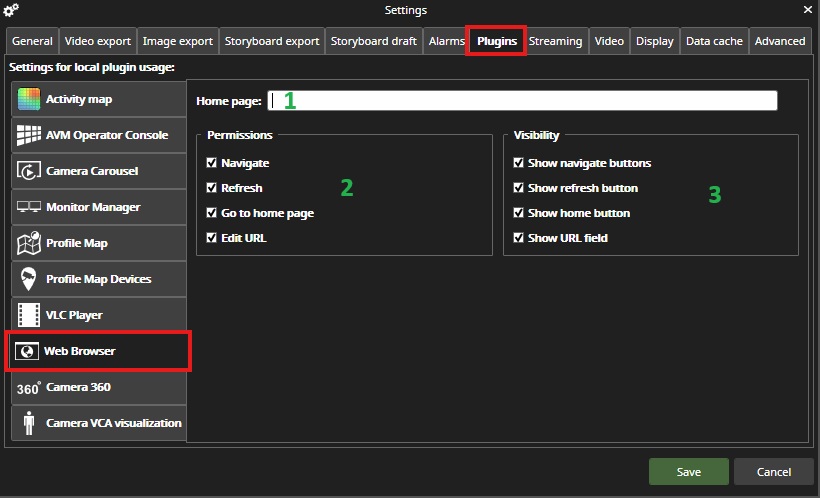Click the Cancel button

click(774, 472)
